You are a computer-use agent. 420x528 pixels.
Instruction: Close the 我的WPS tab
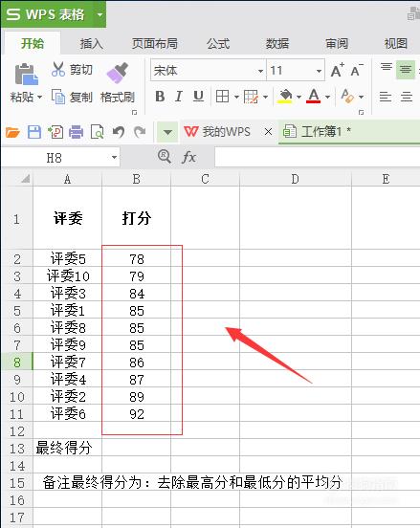tap(268, 132)
